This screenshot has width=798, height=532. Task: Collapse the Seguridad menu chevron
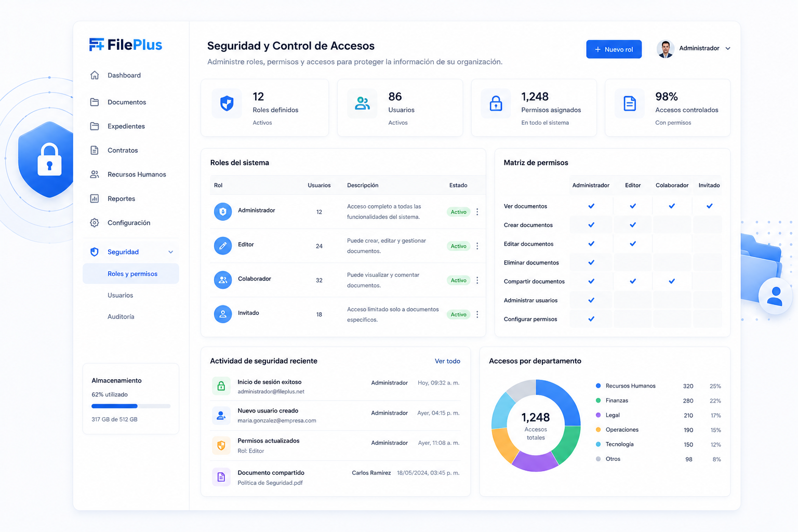coord(170,252)
